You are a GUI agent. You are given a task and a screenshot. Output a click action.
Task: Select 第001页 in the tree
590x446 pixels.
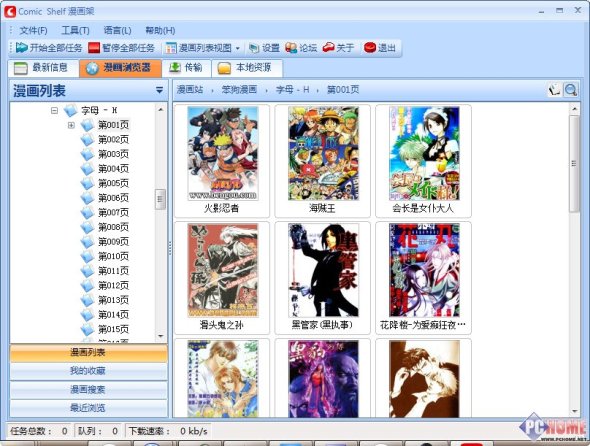coord(113,125)
